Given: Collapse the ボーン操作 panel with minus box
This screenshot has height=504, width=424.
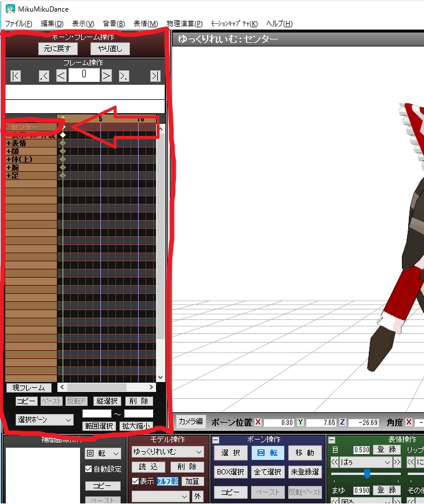Looking at the screenshot, I should pyautogui.click(x=216, y=440).
